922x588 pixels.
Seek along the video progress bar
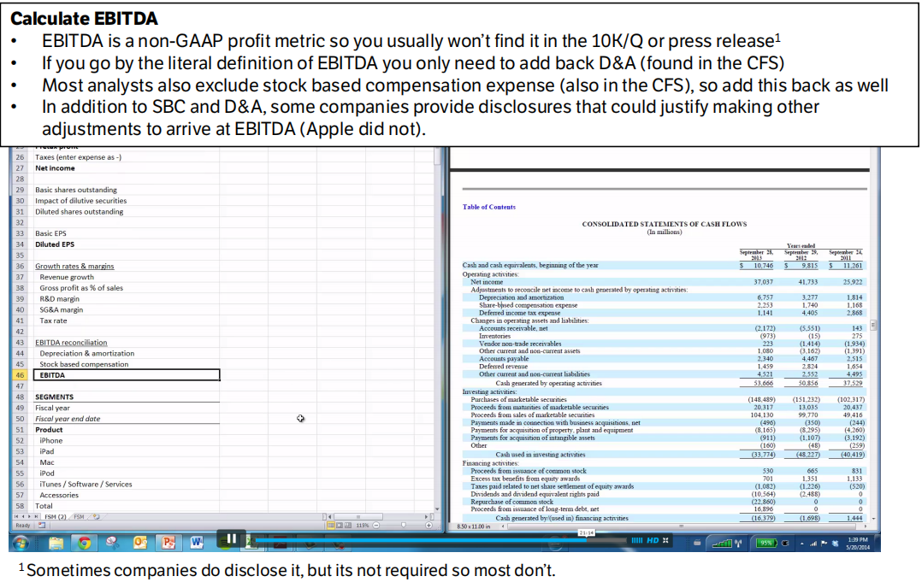[x=440, y=540]
